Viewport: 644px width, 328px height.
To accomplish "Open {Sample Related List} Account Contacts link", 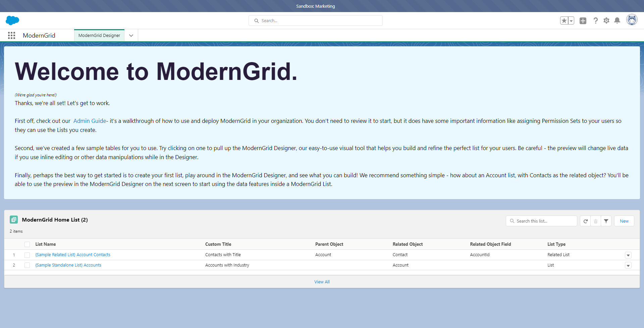I will 73,255.
